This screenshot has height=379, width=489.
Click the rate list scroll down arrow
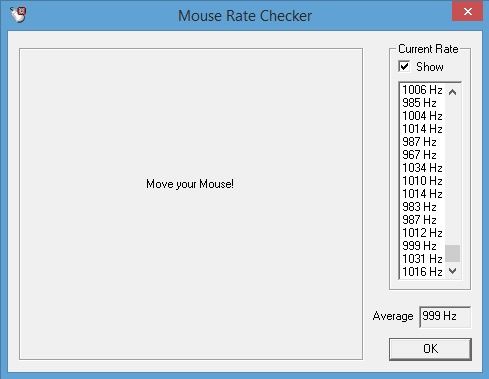(x=452, y=271)
